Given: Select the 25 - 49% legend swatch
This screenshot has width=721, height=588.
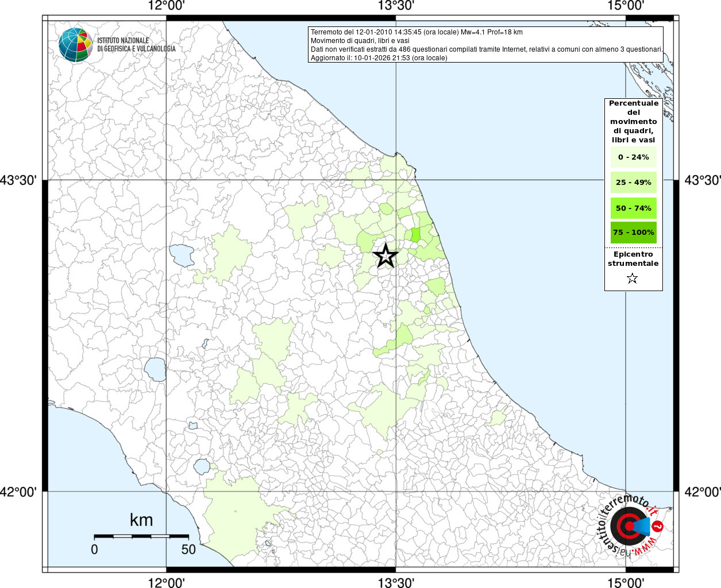Looking at the screenshot, I should click(x=633, y=183).
